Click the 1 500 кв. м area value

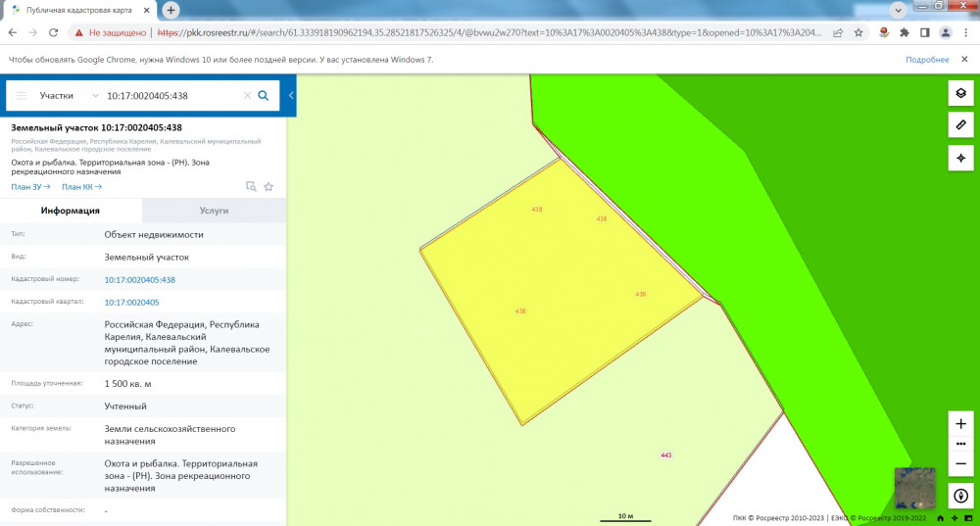[128, 384]
